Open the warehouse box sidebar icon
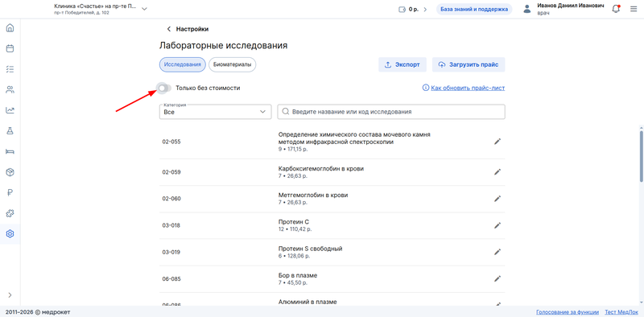 click(x=10, y=172)
